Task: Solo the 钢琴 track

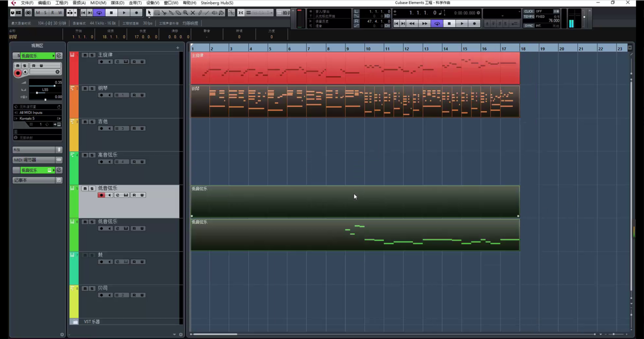Action: (x=92, y=89)
